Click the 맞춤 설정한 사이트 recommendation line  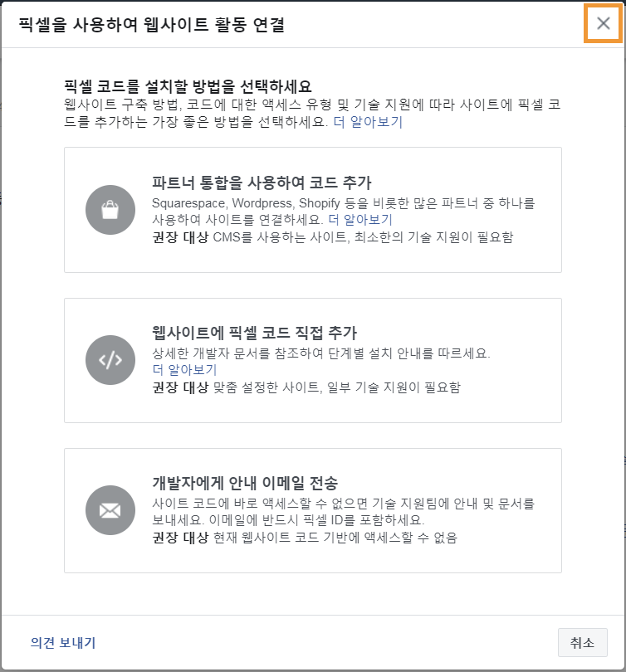click(306, 387)
